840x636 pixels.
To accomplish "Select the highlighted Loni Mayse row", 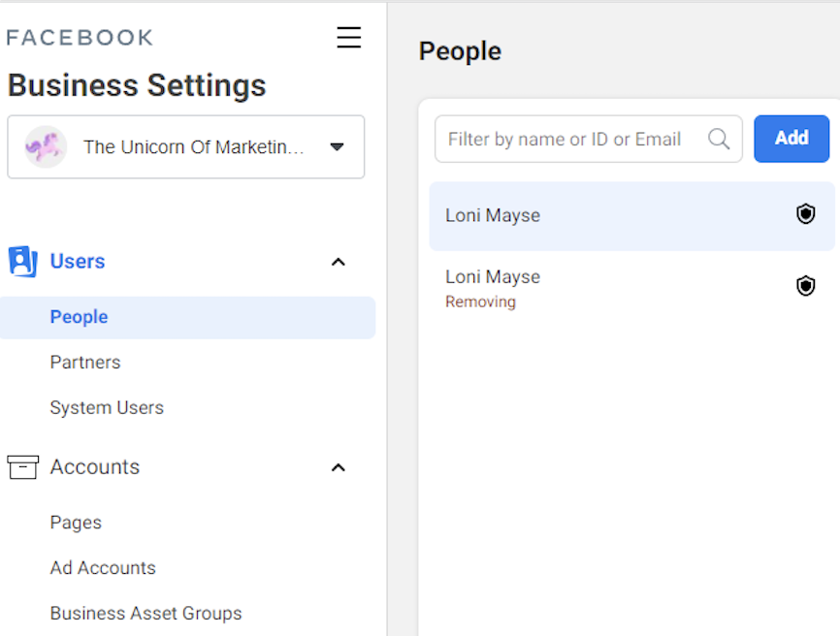I will pyautogui.click(x=631, y=216).
